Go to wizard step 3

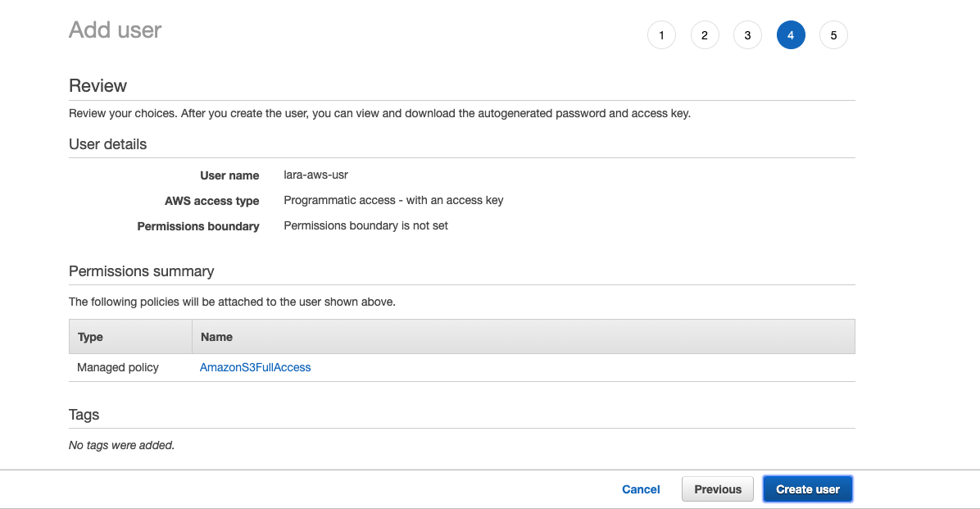747,35
